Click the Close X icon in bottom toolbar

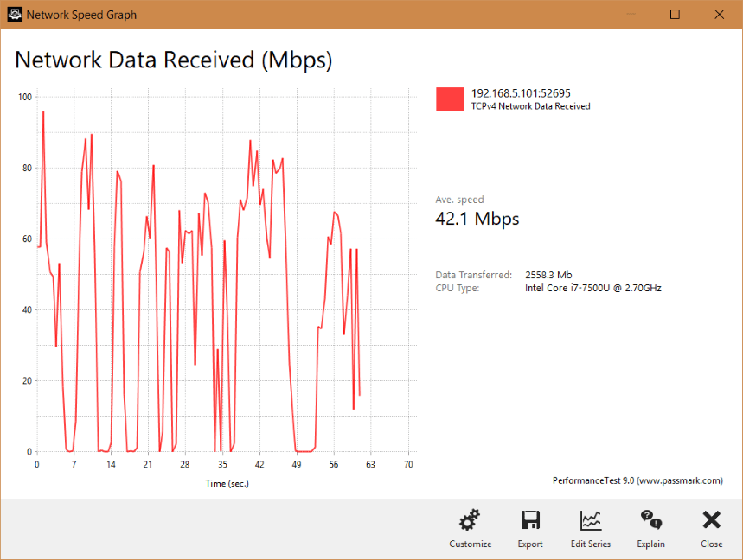coord(711,519)
